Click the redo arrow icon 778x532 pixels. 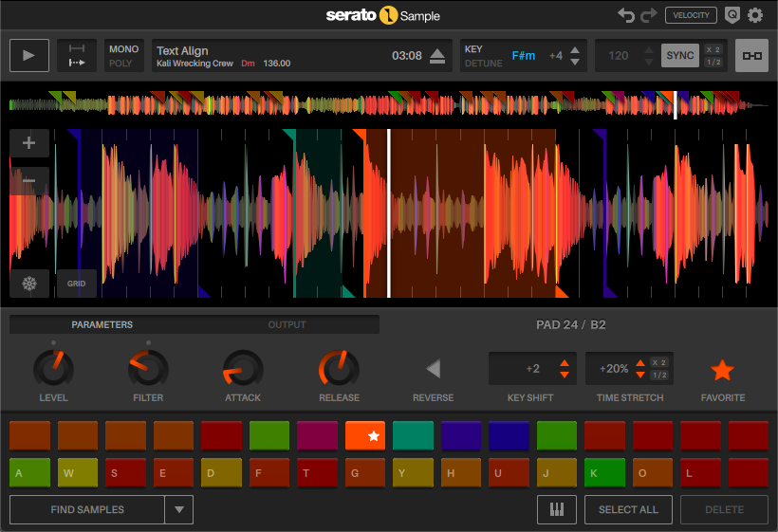649,15
